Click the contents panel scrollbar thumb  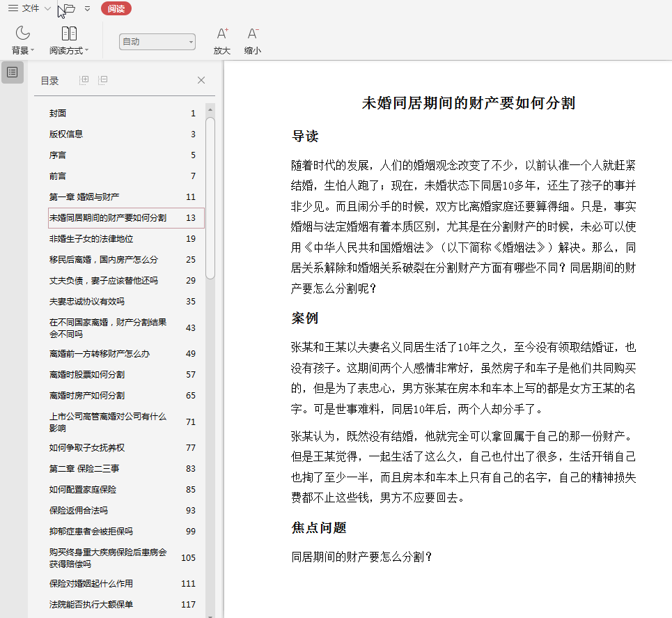[210, 198]
